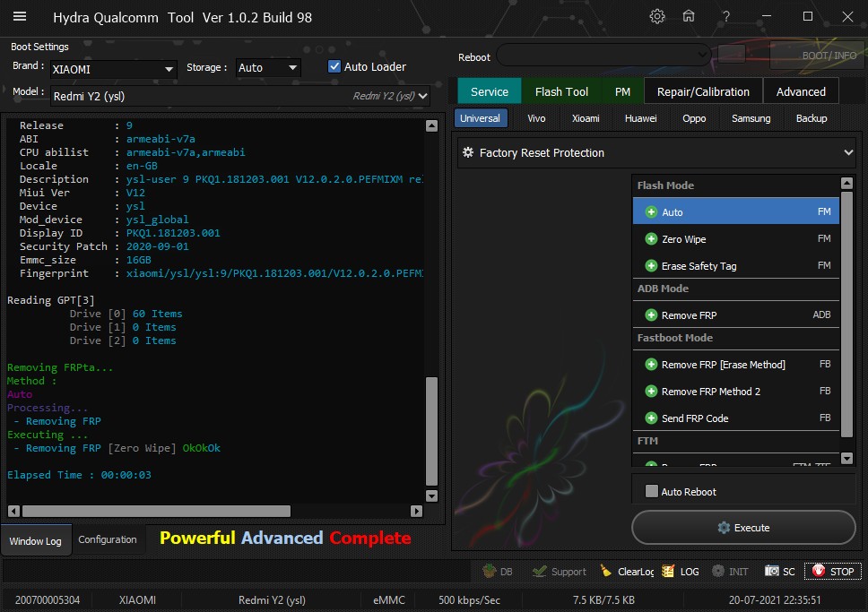Switch to the Flash Tool tab
Screen dimensions: 868x612
(561, 91)
